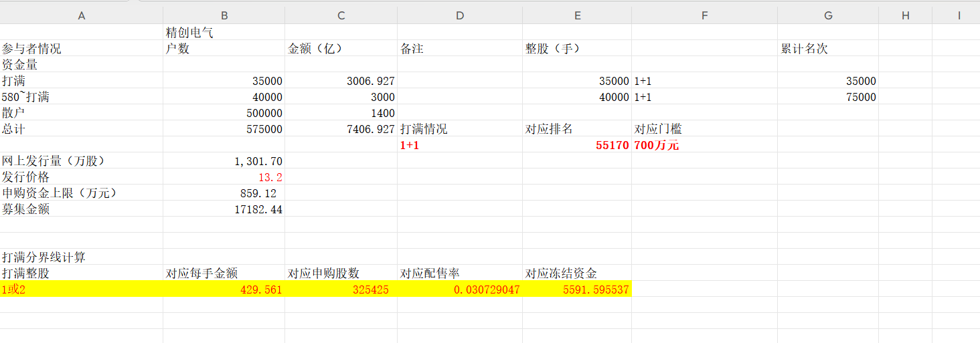This screenshot has width=980, height=343.
Task: Click the cell with value 859.12
Action: pyautogui.click(x=224, y=193)
